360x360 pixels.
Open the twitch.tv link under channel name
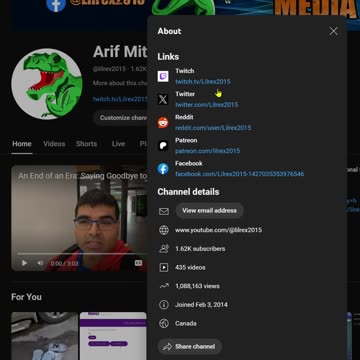[x=120, y=99]
